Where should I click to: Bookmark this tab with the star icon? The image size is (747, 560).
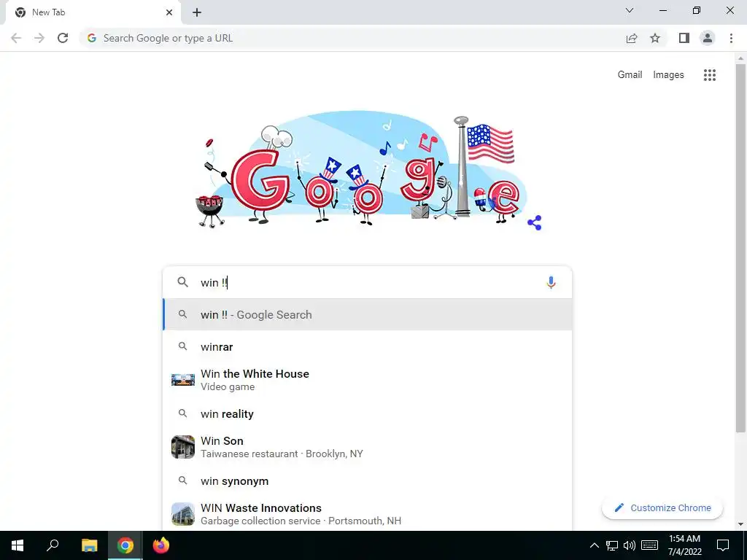click(x=655, y=38)
